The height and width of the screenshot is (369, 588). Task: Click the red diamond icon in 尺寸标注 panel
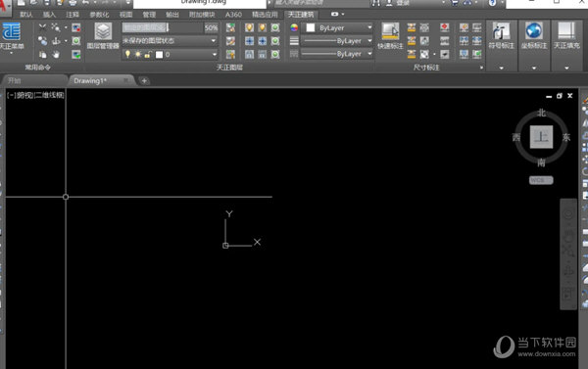point(445,27)
